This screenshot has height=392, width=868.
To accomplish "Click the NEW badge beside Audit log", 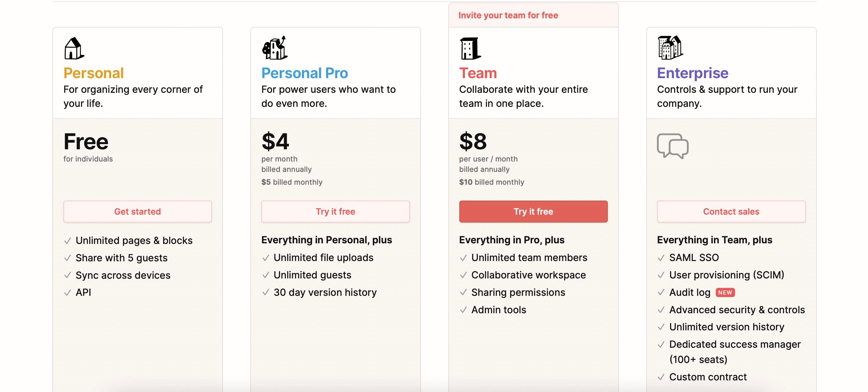I will [x=725, y=292].
